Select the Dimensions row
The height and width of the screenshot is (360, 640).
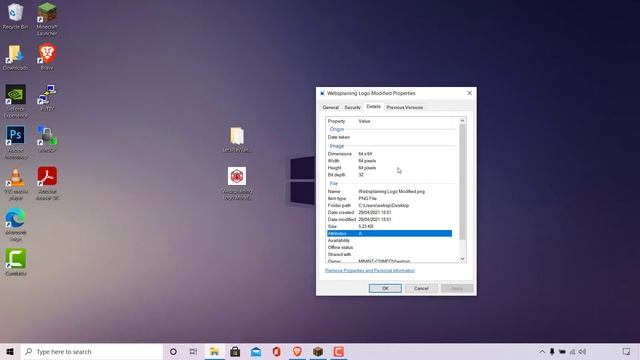coord(389,154)
